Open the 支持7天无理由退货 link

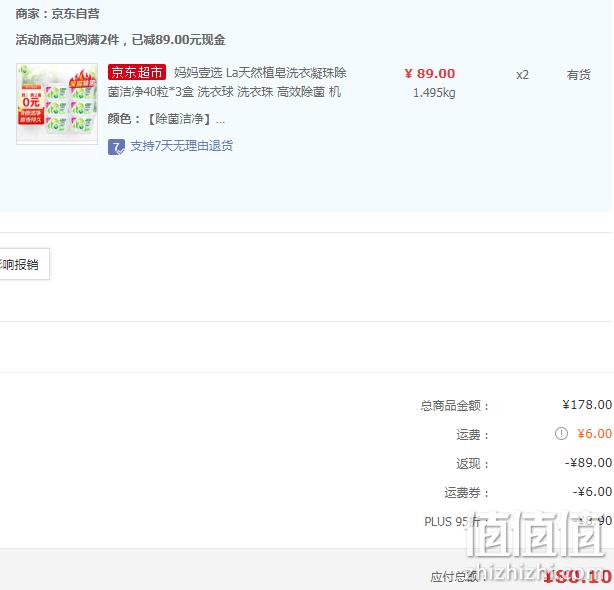(182, 146)
